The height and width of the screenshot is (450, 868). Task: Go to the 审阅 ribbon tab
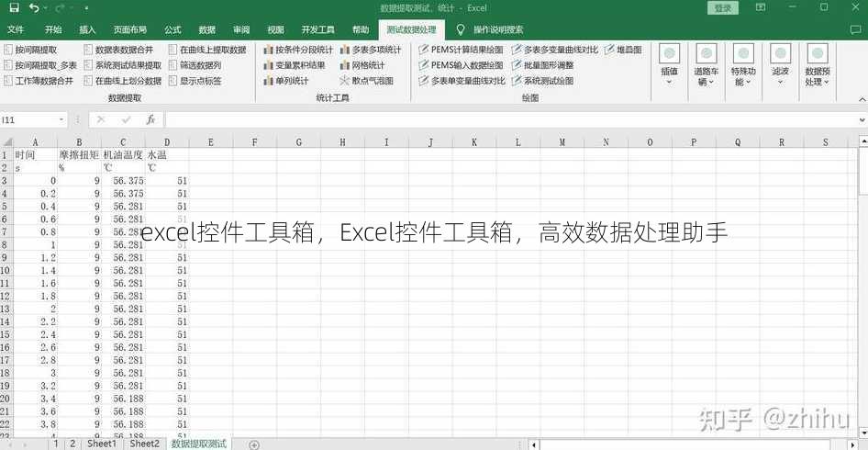(x=241, y=29)
